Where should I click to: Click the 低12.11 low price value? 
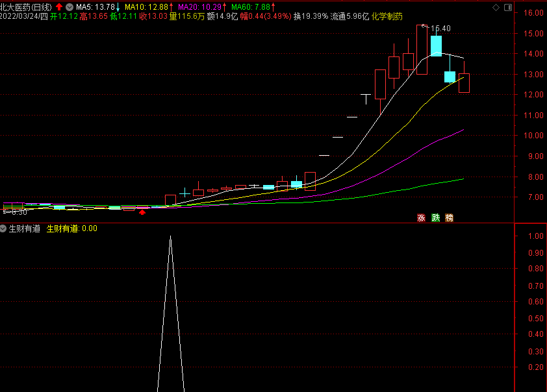(x=123, y=16)
